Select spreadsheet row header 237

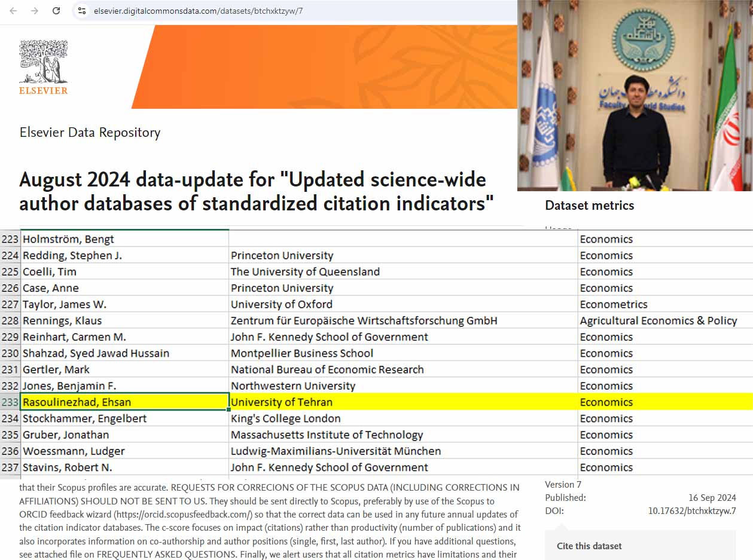tap(10, 467)
